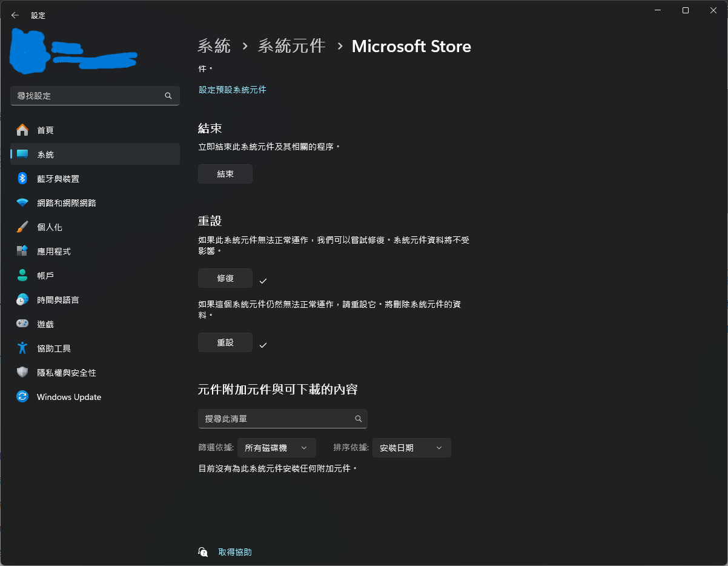Click the Wi-Fi icon for 網路和網際網路

22,202
